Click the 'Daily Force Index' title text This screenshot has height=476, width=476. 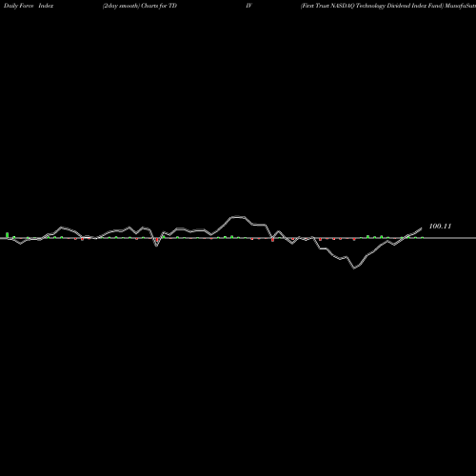click(29, 6)
